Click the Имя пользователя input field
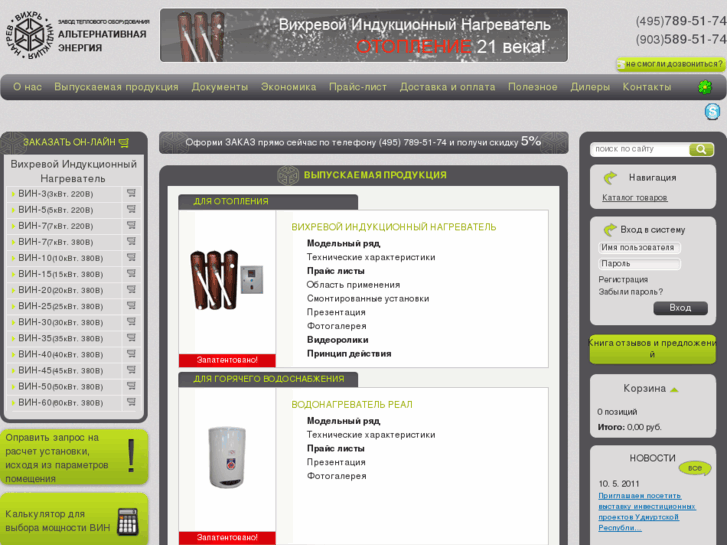The width and height of the screenshot is (727, 545). point(639,248)
